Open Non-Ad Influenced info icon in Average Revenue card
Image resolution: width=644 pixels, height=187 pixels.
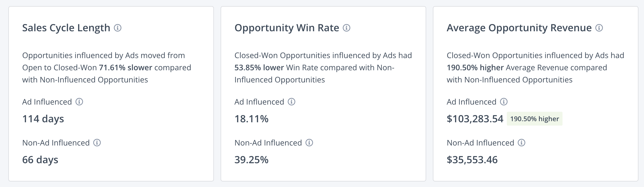(522, 143)
